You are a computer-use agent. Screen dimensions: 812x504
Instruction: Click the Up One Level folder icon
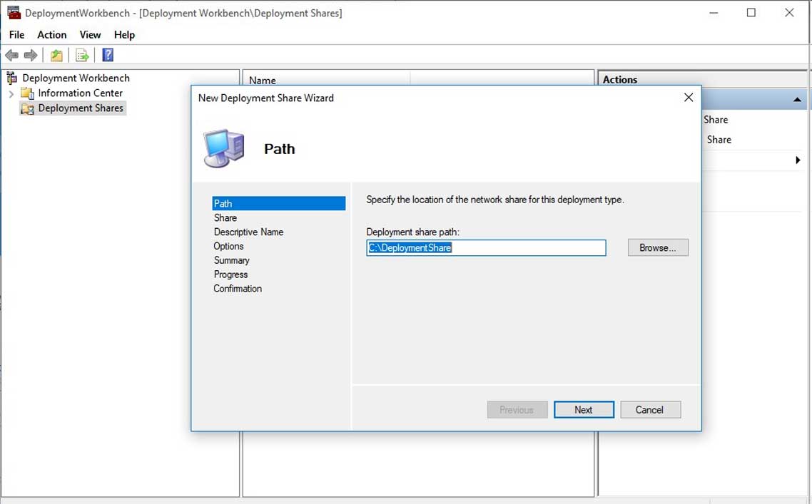[x=56, y=55]
